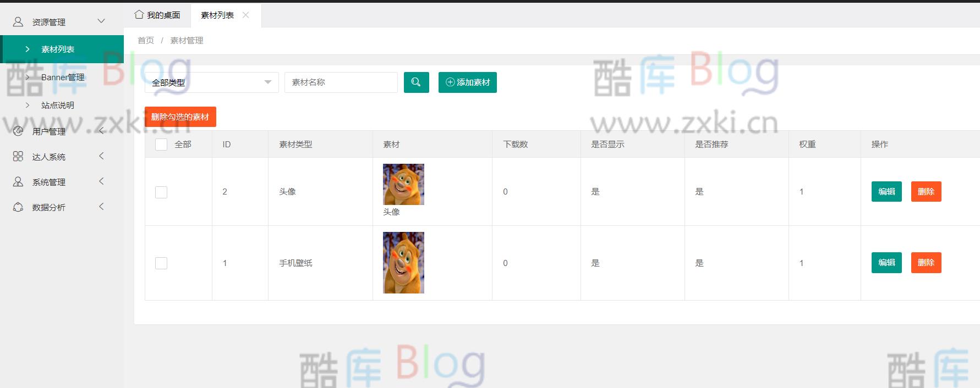This screenshot has height=388, width=980.
Task: Check the row with ID 2
Action: click(161, 192)
